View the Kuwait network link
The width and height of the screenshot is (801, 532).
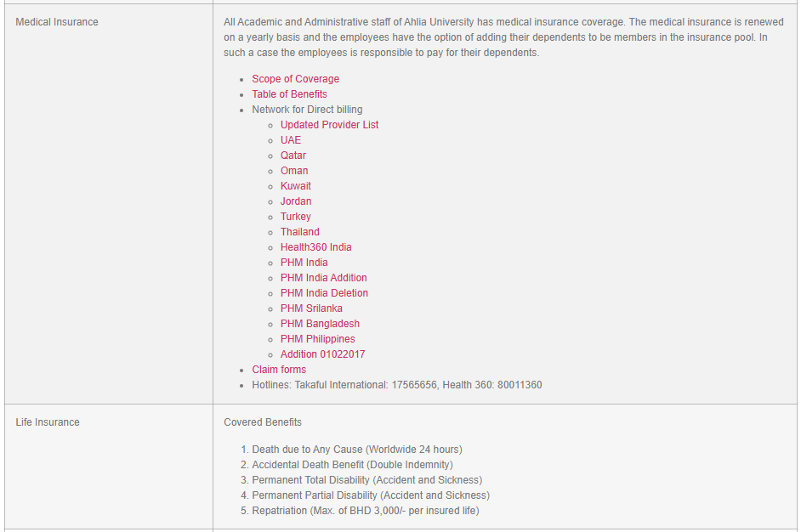[295, 185]
